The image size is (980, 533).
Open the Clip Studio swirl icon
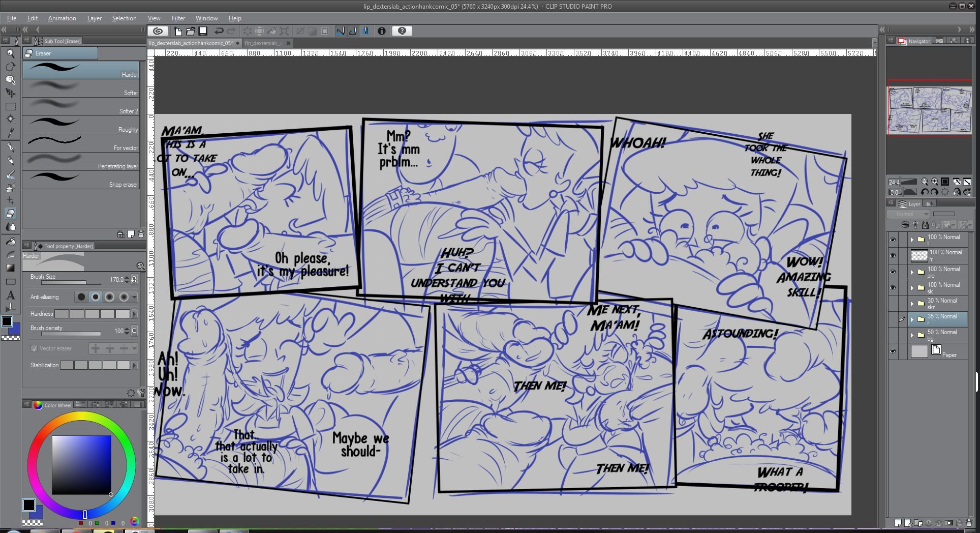pos(158,31)
